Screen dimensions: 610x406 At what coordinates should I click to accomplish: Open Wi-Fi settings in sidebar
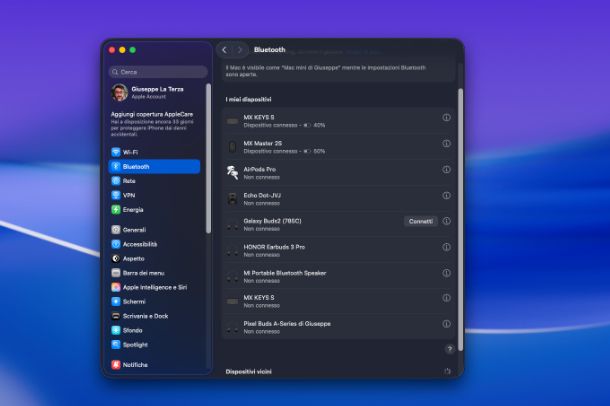pyautogui.click(x=154, y=152)
